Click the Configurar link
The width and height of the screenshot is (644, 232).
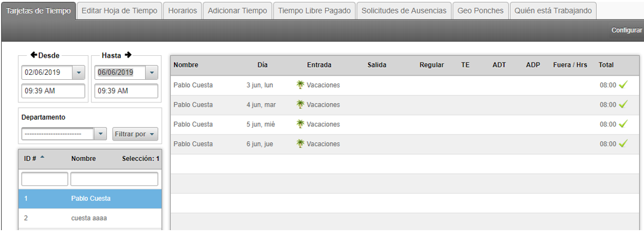[626, 30]
